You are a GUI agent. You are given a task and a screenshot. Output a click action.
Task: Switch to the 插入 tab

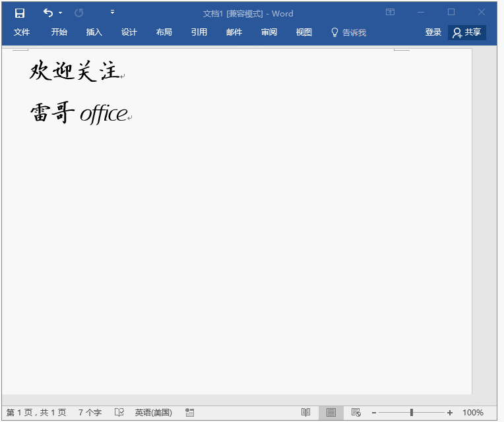tap(94, 32)
